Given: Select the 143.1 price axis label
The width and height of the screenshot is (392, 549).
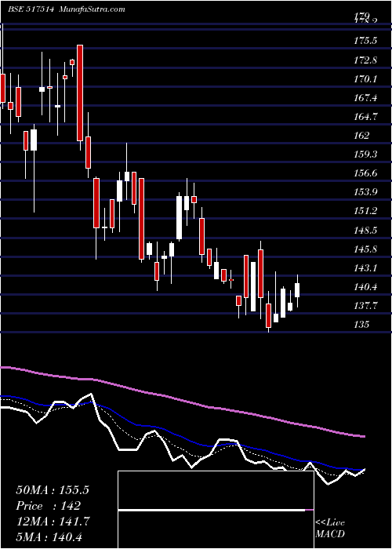Looking at the screenshot, I should click(366, 268).
